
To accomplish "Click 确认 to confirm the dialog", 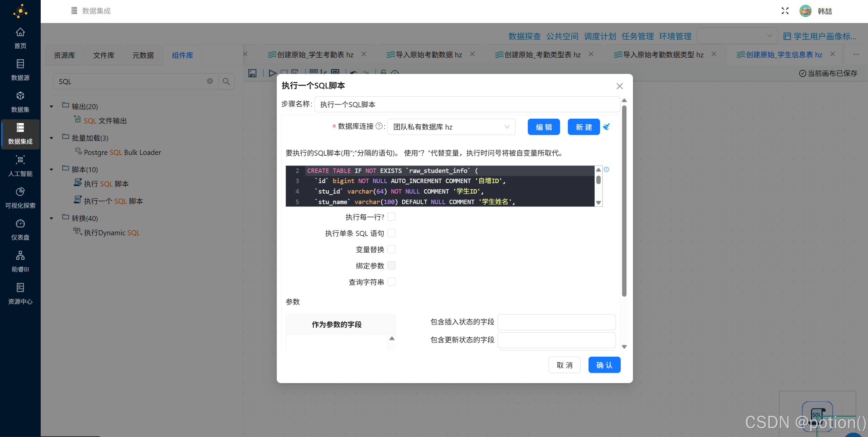I will coord(604,365).
